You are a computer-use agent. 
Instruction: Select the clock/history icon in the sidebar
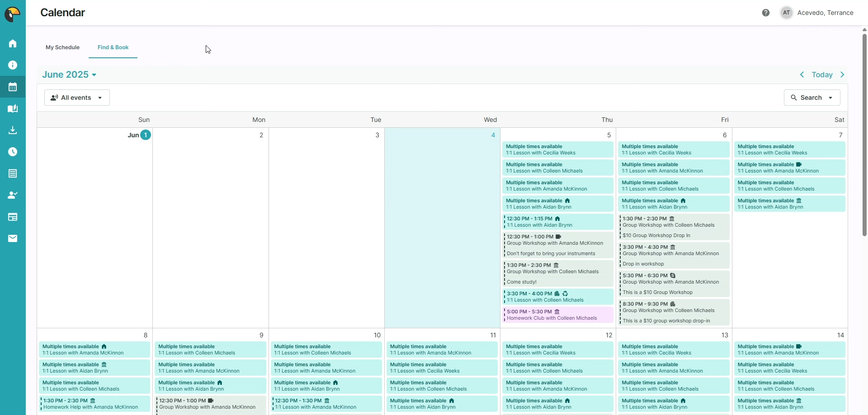click(12, 151)
